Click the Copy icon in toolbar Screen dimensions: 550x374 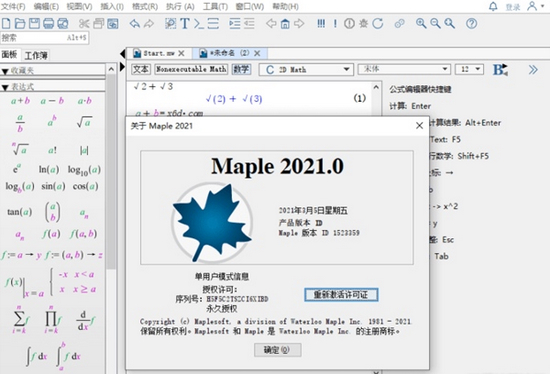coord(99,24)
